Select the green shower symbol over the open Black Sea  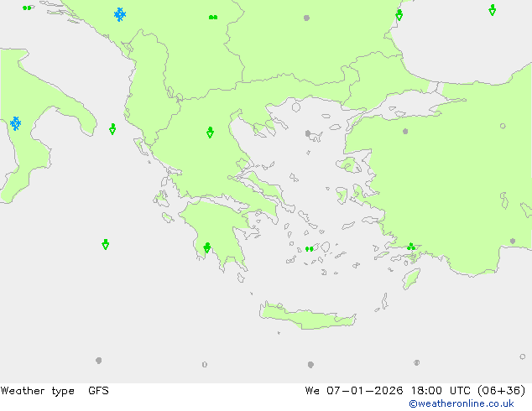pyautogui.click(x=493, y=10)
